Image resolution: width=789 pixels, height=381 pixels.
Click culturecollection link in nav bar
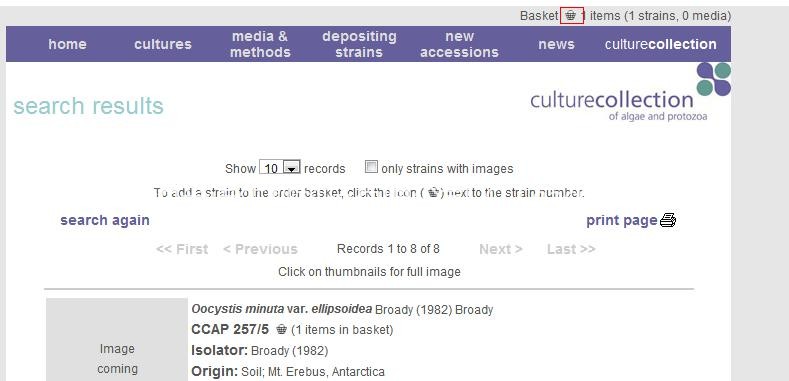click(661, 44)
